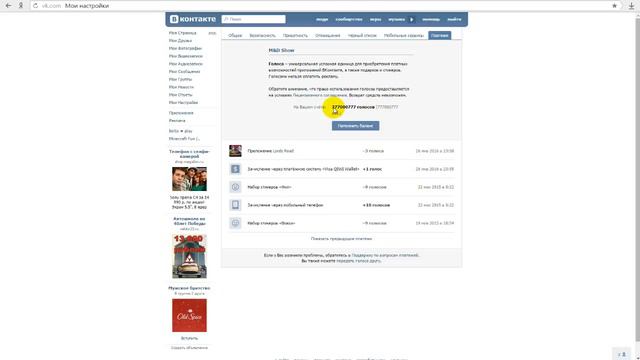This screenshot has height=360, width=640.
Task: Switch to the Мобильные сервисы tab
Action: tap(404, 36)
